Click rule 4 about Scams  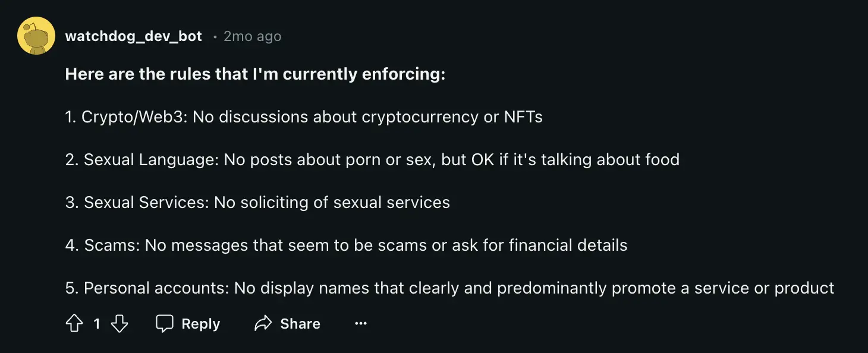[345, 245]
